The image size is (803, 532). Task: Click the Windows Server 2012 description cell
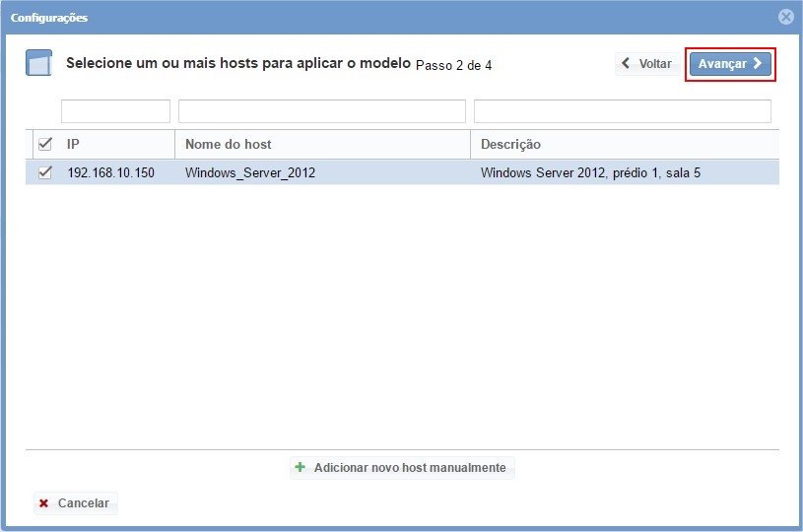[590, 173]
